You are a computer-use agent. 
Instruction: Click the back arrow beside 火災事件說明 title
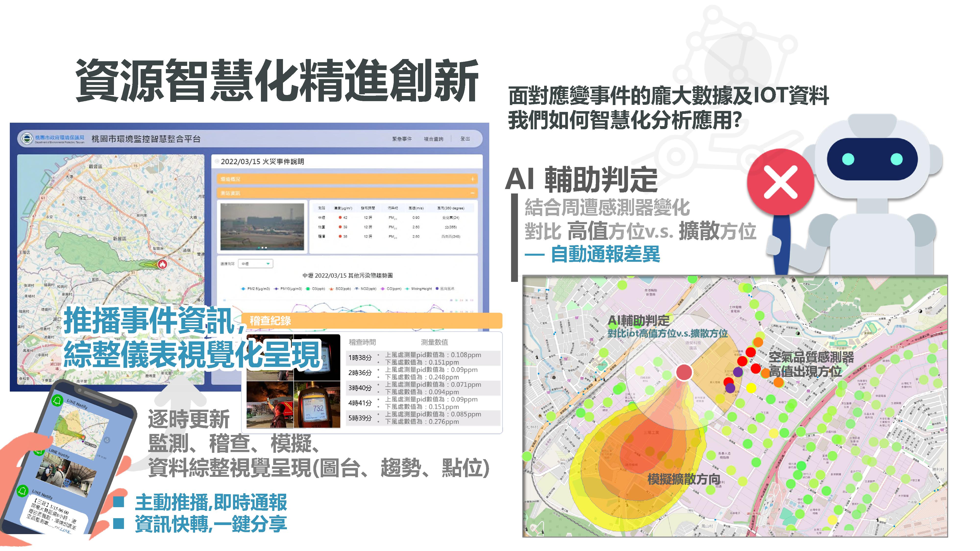[217, 161]
